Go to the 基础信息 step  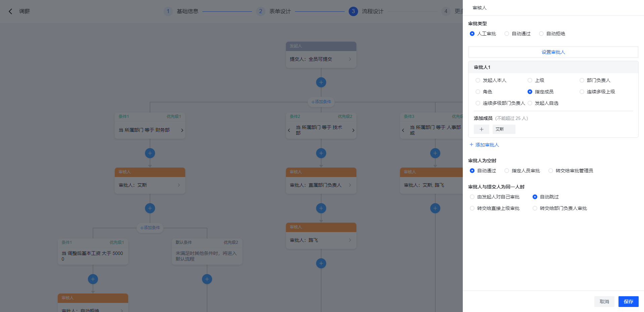[x=187, y=11]
